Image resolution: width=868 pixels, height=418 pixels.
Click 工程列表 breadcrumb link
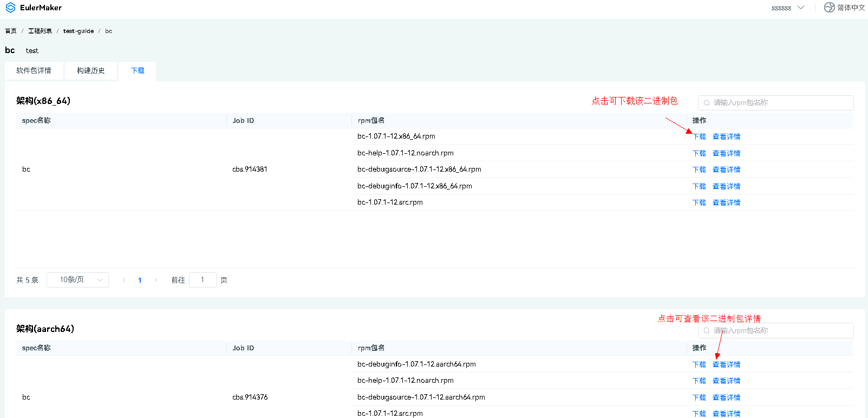[40, 31]
